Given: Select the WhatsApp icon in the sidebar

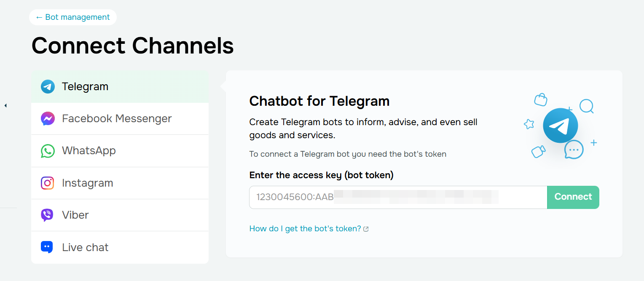Looking at the screenshot, I should point(48,150).
